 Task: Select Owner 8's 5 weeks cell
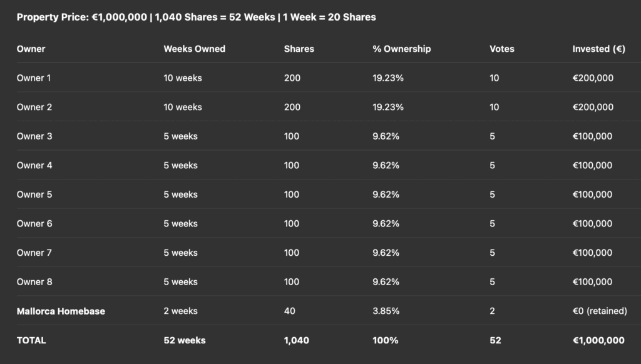coord(180,282)
